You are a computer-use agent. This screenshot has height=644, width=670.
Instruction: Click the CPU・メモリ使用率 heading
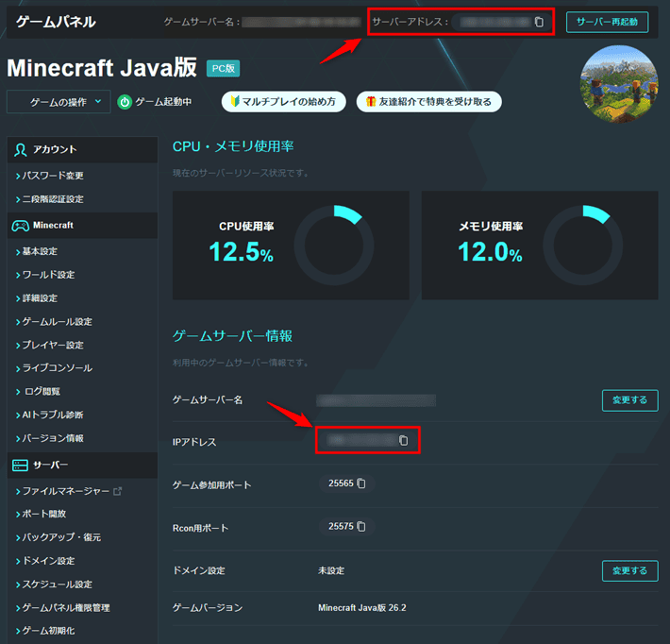tap(233, 146)
